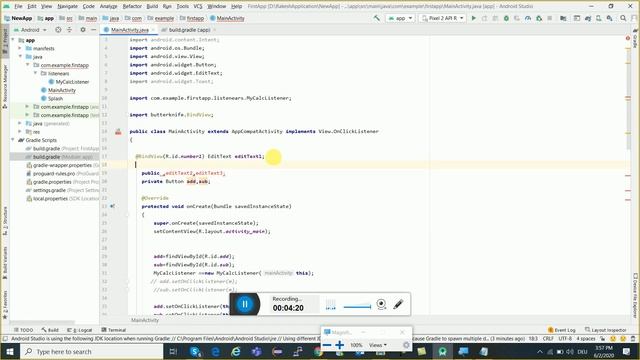640x360 pixels.
Task: Click the webcam icon in recorder bar
Action: click(381, 304)
